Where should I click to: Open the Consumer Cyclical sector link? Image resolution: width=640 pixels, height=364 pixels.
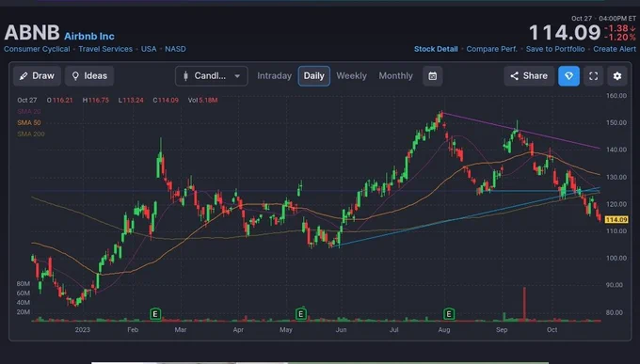click(37, 49)
